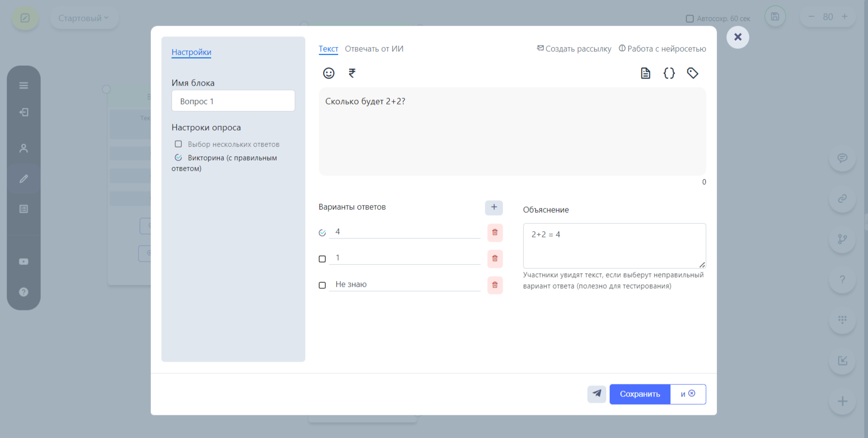Open the "Стартовый" dropdown
This screenshot has width=868, height=438.
(x=84, y=18)
